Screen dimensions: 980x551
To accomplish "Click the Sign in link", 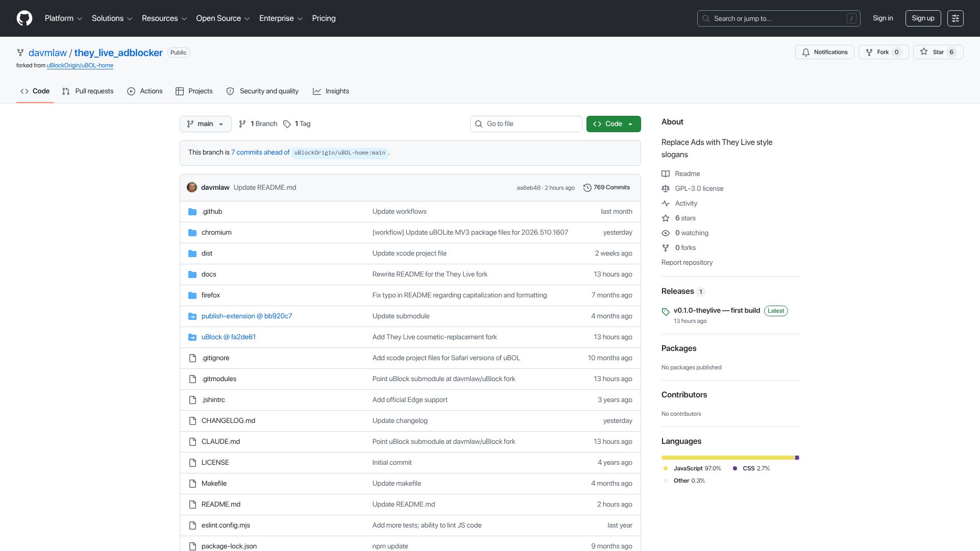I will 883,18.
